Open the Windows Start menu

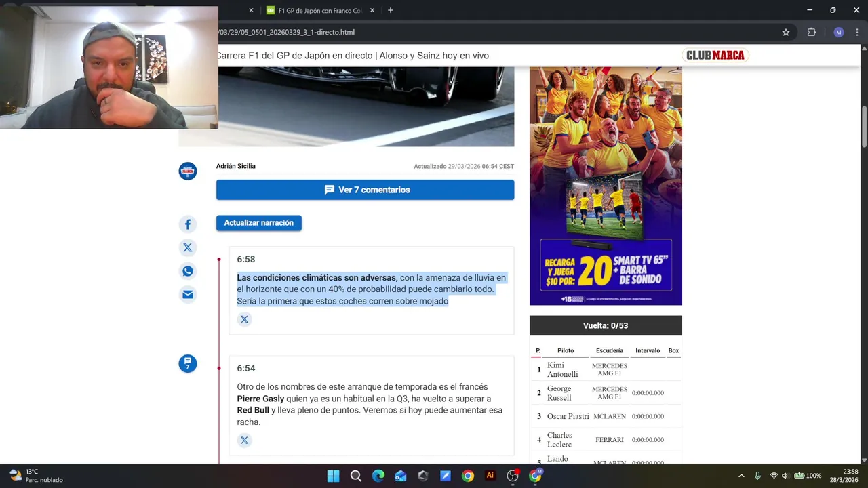[333, 476]
